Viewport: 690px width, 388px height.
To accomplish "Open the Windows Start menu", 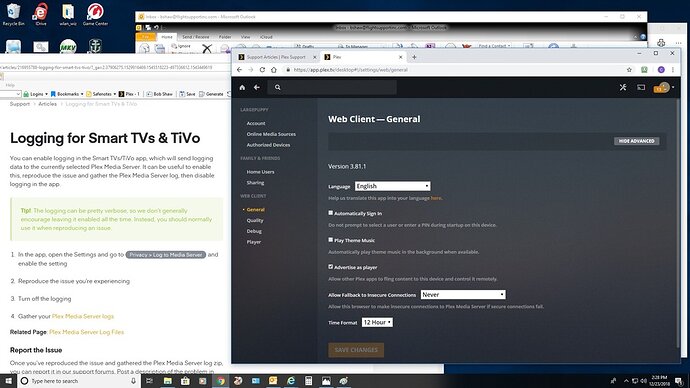I will (x=8, y=381).
